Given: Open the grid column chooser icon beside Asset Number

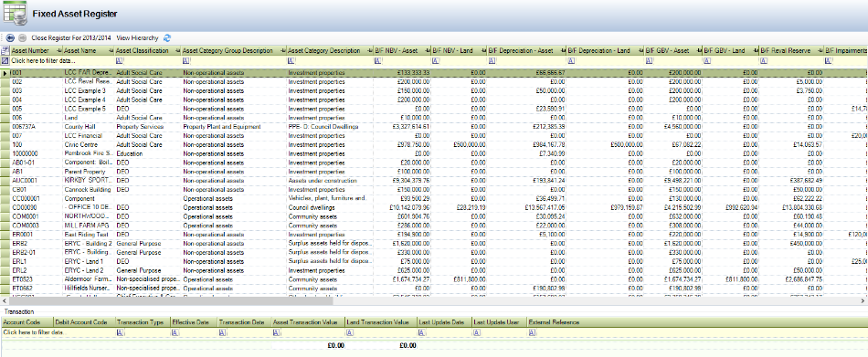Looking at the screenshot, I should click(5, 50).
